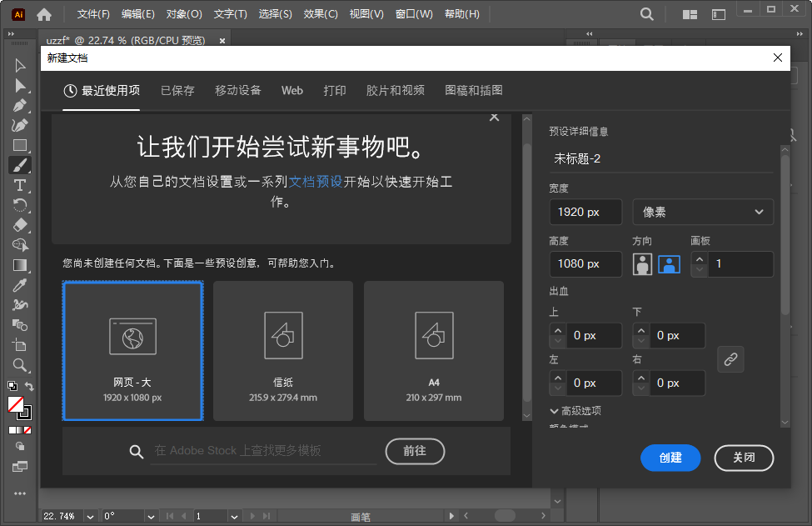This screenshot has width=812, height=526.
Task: Switch orientation to portrait
Action: [641, 264]
